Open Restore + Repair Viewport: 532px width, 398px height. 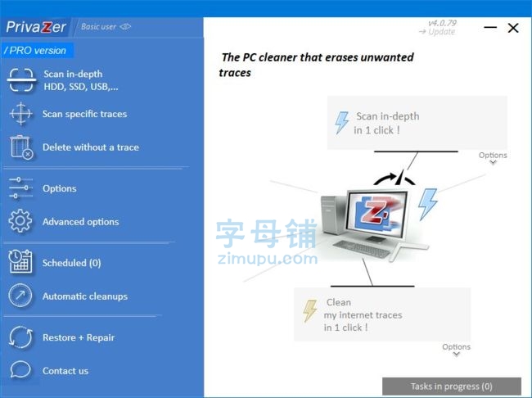point(79,337)
